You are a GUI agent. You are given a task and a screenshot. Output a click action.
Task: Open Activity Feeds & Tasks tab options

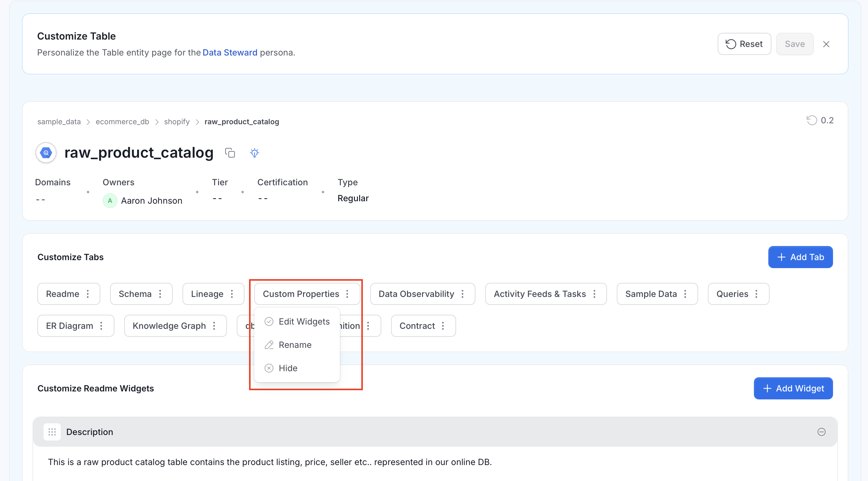(x=594, y=294)
